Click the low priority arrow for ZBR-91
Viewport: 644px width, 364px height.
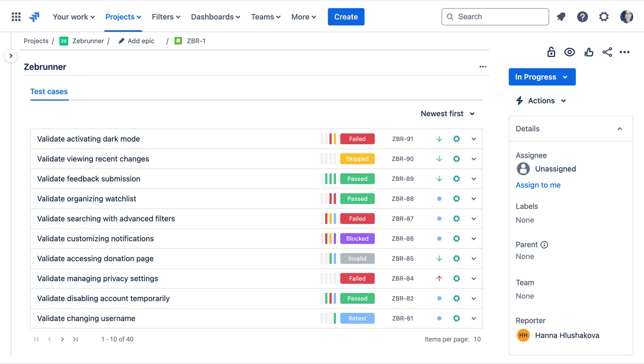[439, 139]
